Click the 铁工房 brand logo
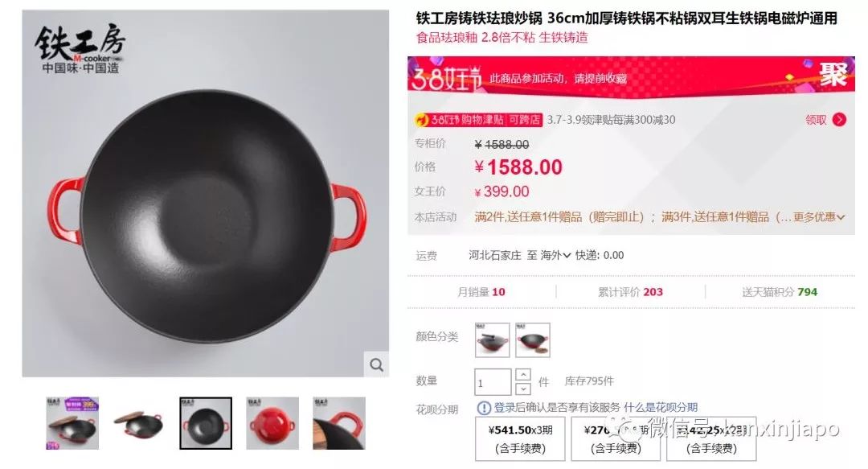Screen dimensions: 868x469 click(x=80, y=49)
